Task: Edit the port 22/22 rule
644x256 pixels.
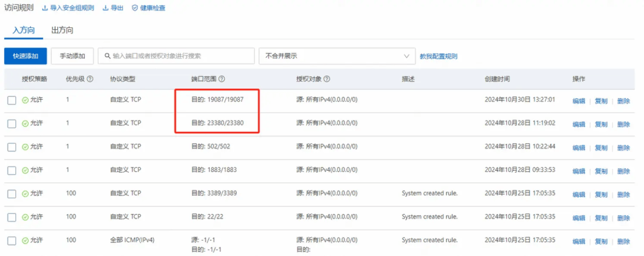Action: pyautogui.click(x=578, y=218)
